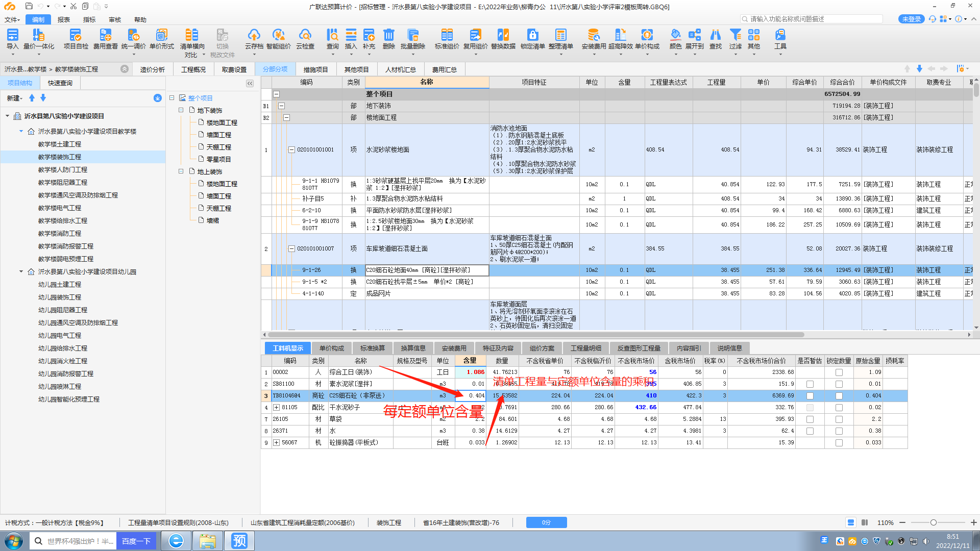Check 锁定数量 for 砼振捣器 row
The image size is (980, 551).
tap(839, 443)
